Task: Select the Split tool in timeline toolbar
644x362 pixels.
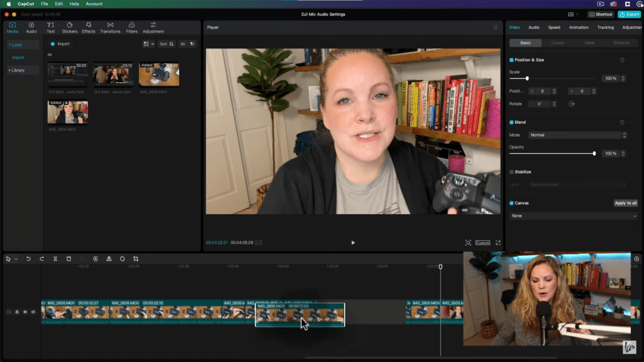Action: pos(55,259)
